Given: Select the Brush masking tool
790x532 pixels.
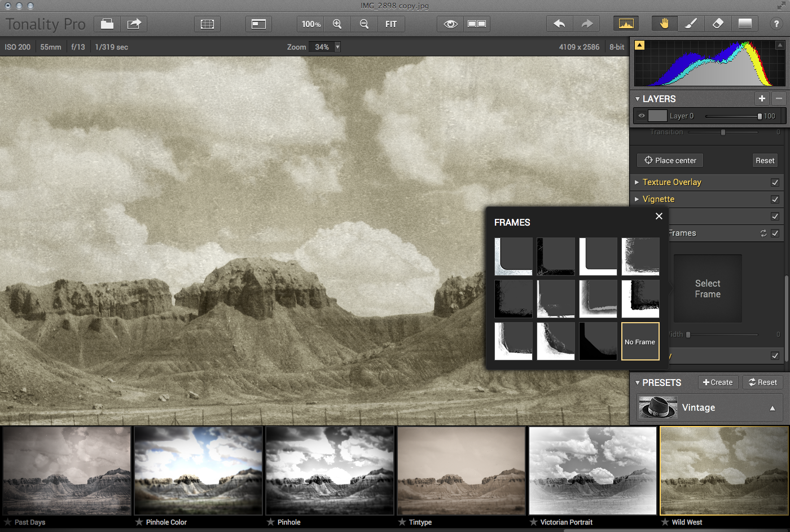Looking at the screenshot, I should 691,24.
